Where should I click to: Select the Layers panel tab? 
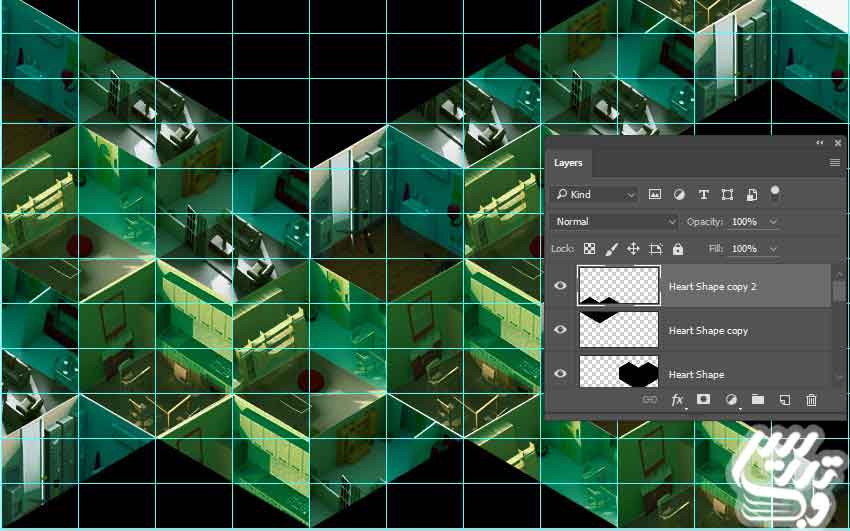pyautogui.click(x=568, y=163)
